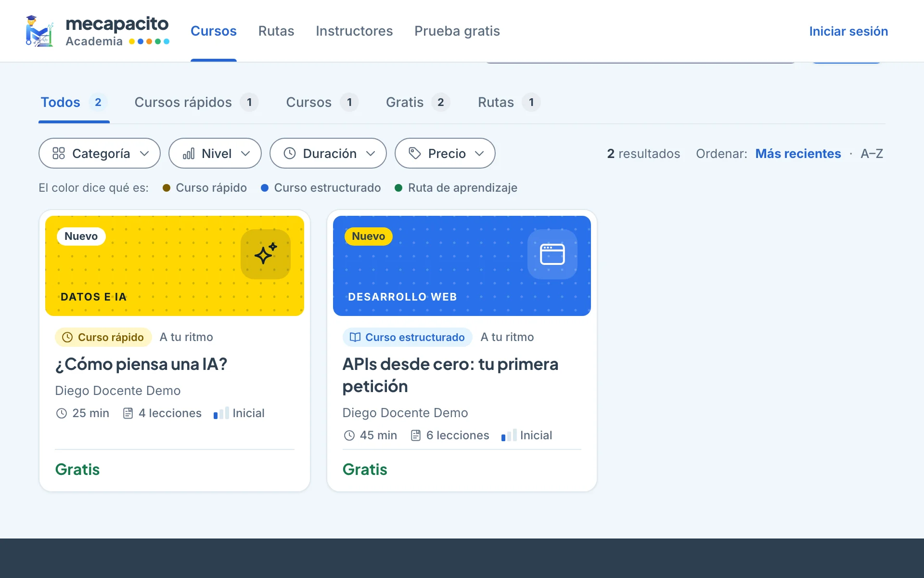Switch to the Gratis tab
Image resolution: width=924 pixels, height=578 pixels.
pyautogui.click(x=418, y=102)
